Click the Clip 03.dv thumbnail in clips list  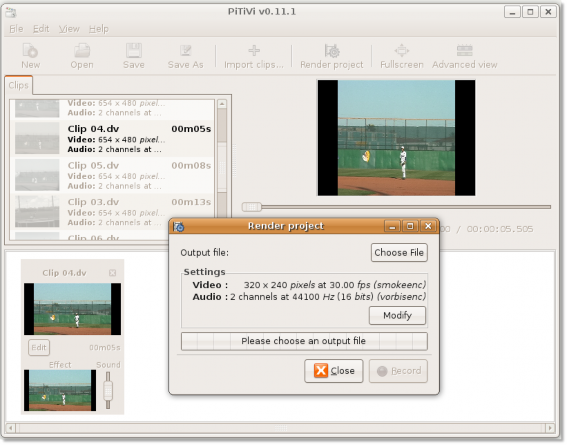37,212
